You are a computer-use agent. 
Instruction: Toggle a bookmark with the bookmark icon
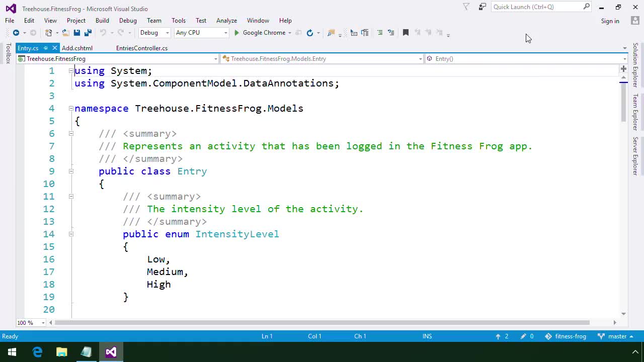406,33
